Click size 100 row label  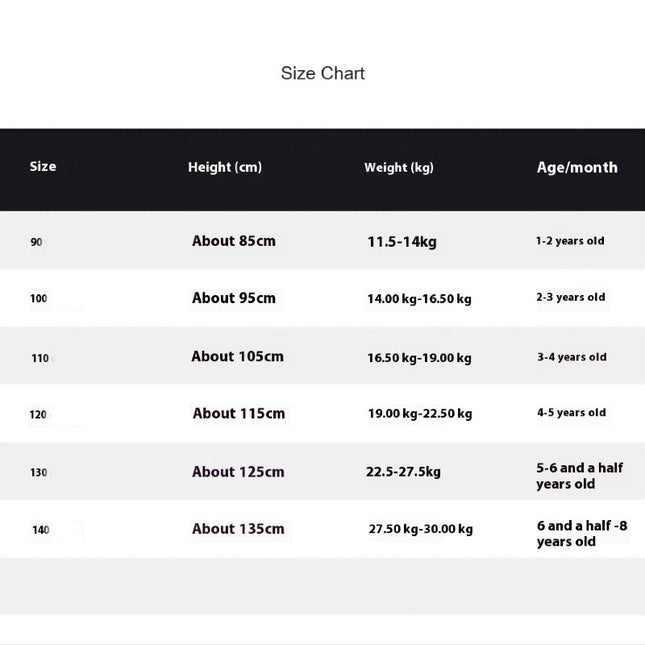(x=39, y=298)
